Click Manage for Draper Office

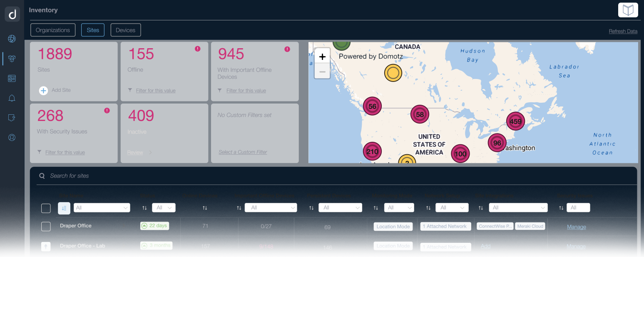[576, 227]
